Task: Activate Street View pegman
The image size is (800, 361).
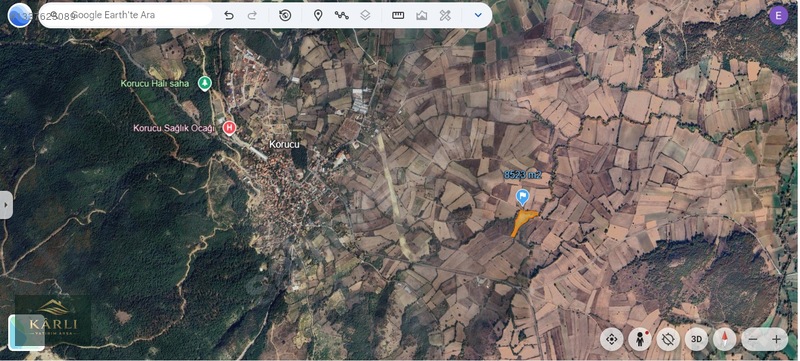Action: pyautogui.click(x=640, y=339)
